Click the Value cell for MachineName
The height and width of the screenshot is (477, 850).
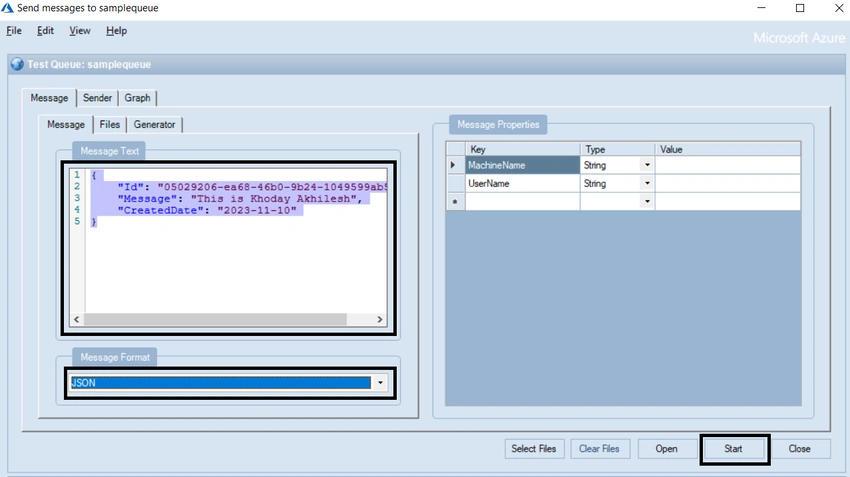(x=727, y=165)
